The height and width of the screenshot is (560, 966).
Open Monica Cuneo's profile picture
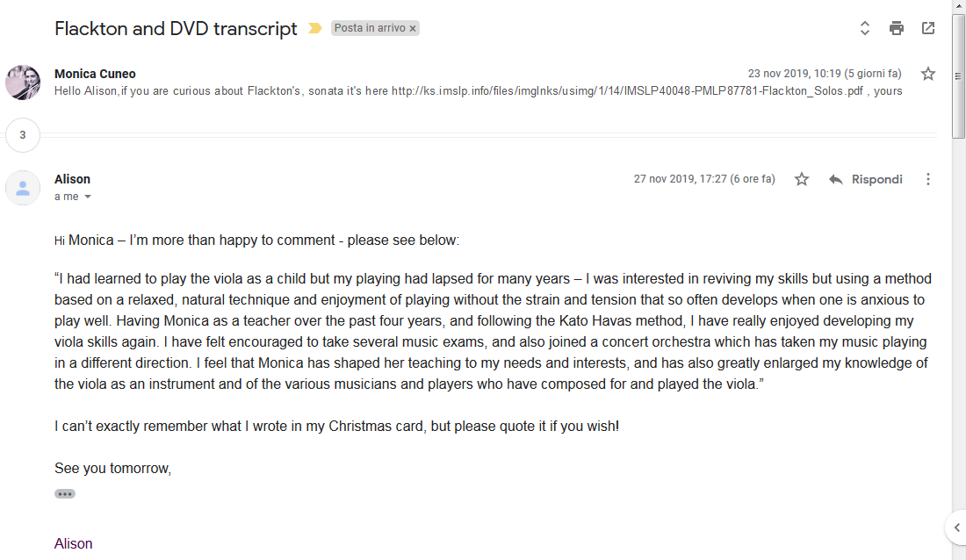[x=23, y=82]
